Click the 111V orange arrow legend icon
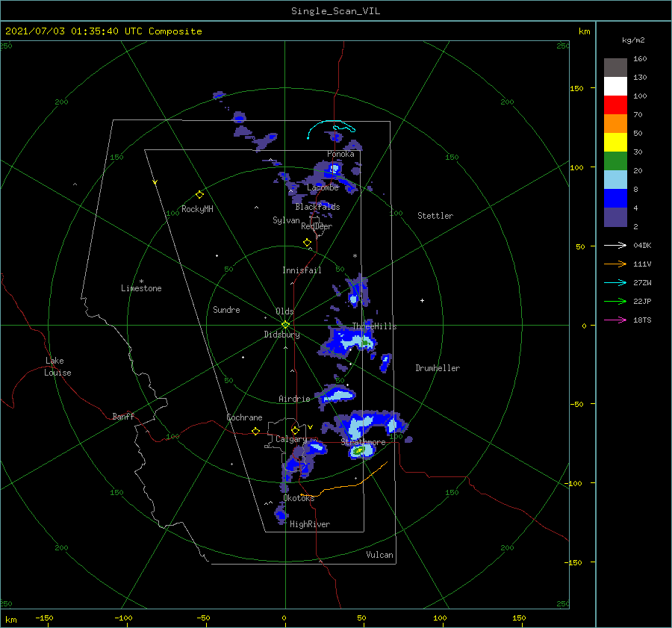The image size is (672, 628). (x=615, y=264)
